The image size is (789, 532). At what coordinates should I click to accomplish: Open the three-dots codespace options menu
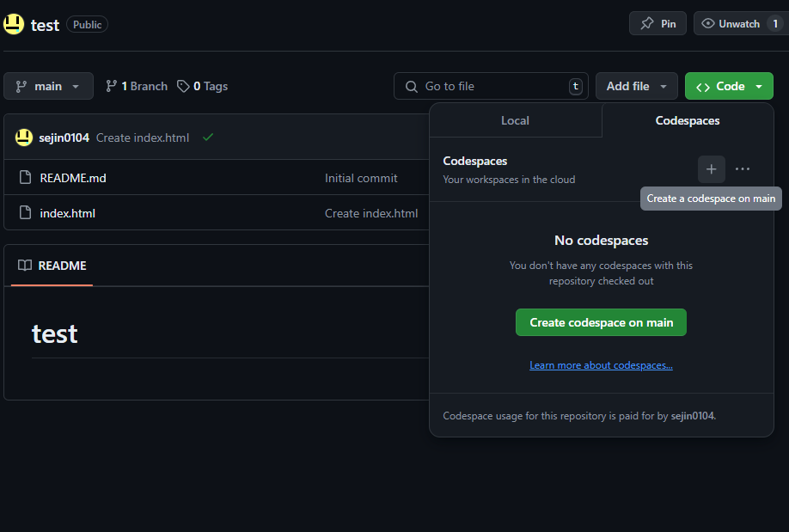[743, 169]
